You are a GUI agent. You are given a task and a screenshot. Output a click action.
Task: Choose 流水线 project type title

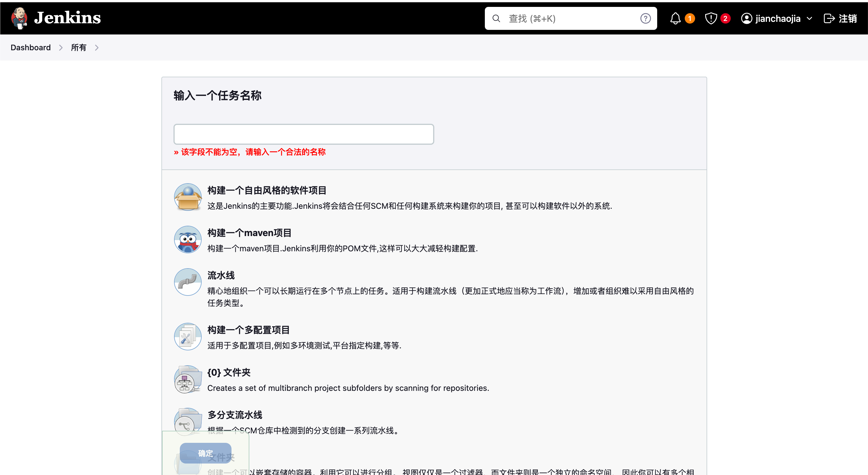pos(221,275)
